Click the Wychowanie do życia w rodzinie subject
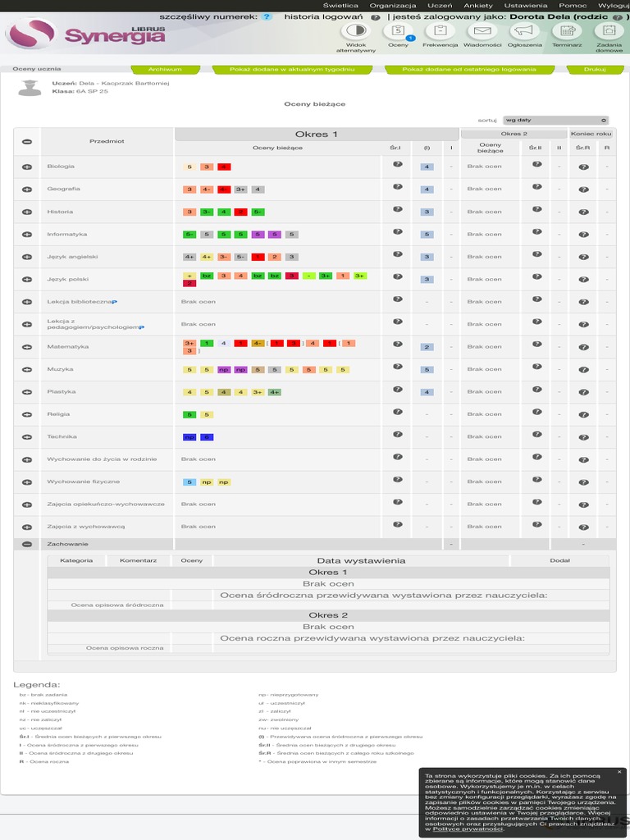Viewport: 630px width, 840px height. click(102, 459)
